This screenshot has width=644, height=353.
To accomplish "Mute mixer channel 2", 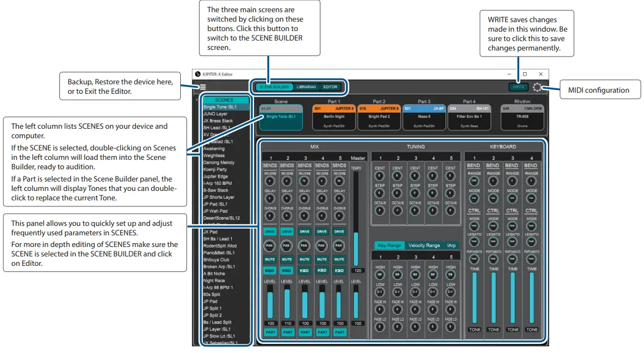I will [287, 260].
